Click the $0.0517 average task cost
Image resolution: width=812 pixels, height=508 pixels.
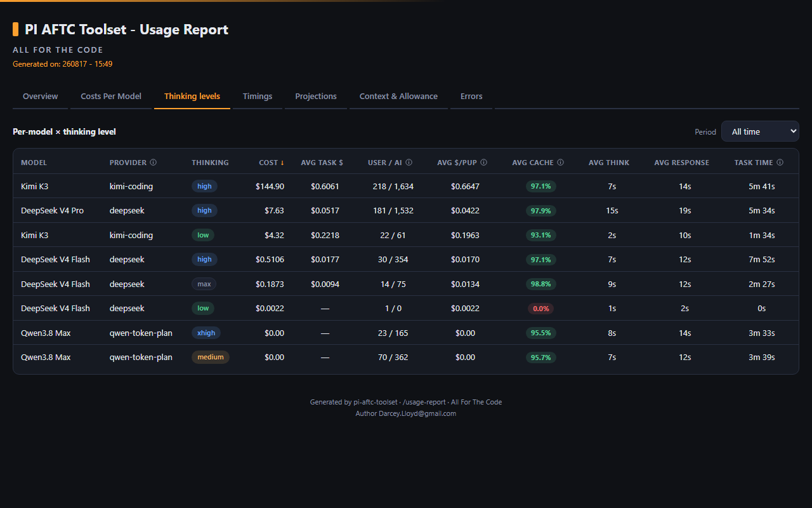(x=325, y=210)
